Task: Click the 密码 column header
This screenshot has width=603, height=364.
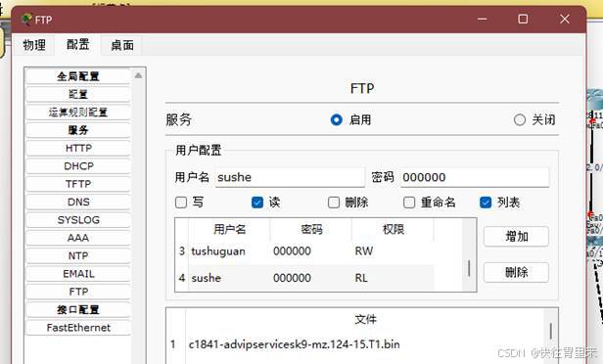Action: (311, 230)
